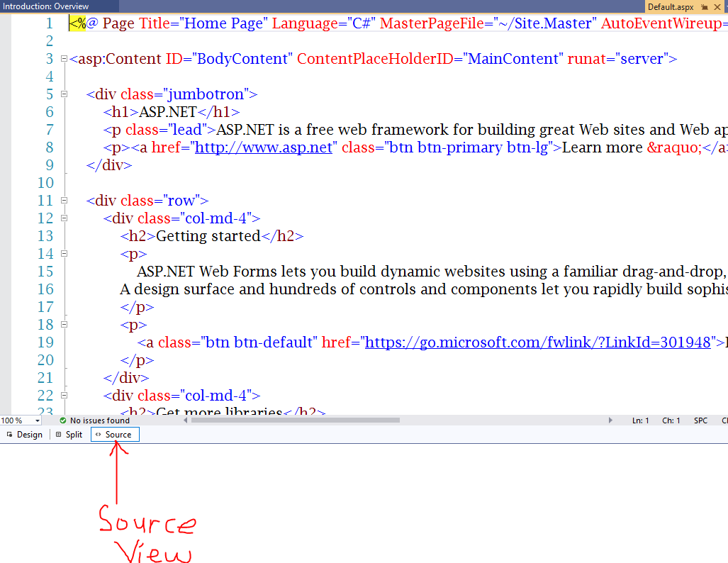728x563 pixels.
Task: Click line number 1 in the gutter
Action: [49, 23]
